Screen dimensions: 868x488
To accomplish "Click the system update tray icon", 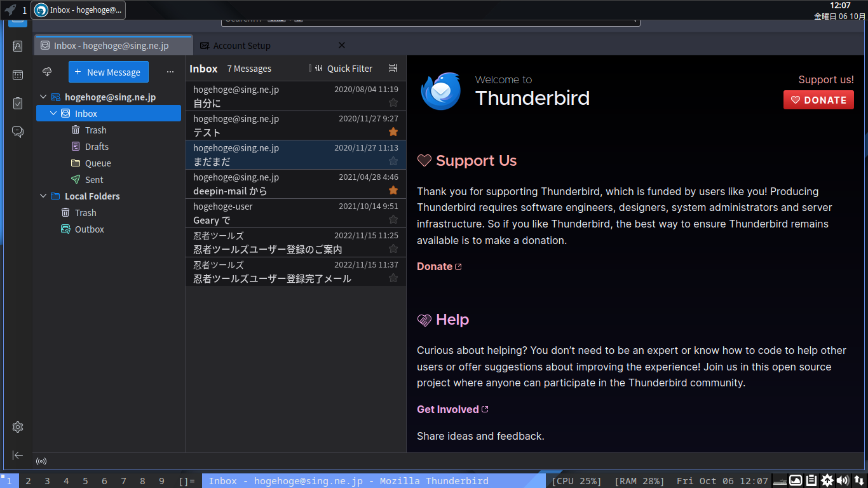I will (x=827, y=481).
